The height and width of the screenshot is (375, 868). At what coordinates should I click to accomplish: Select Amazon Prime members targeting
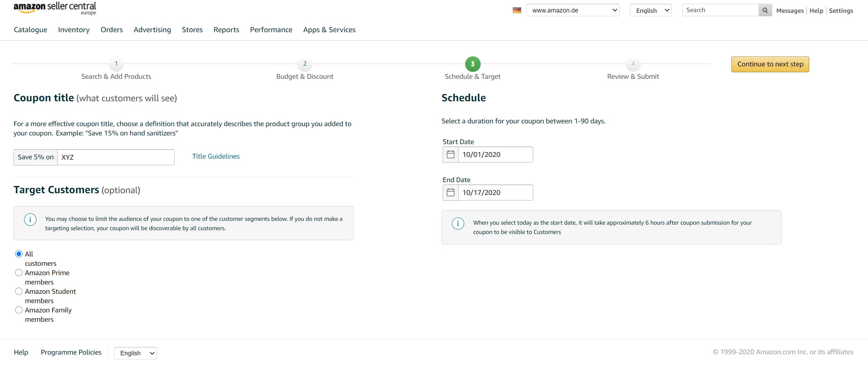[x=18, y=272]
